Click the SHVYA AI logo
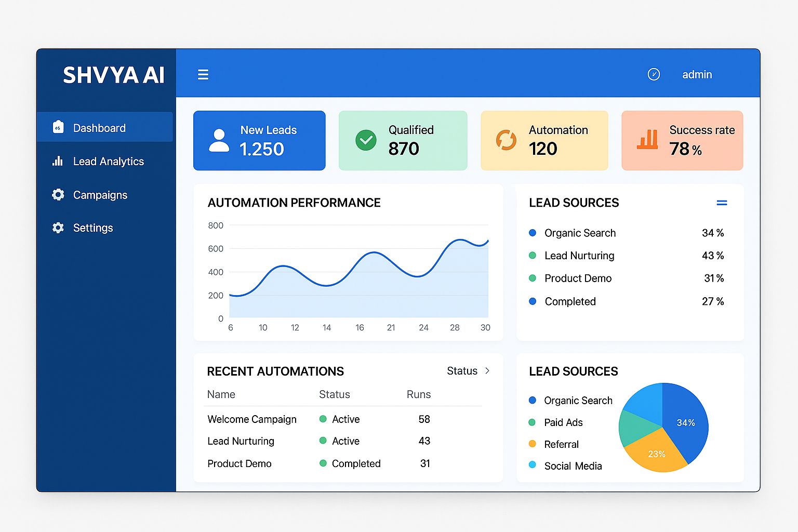This screenshot has height=532, width=798. (114, 75)
